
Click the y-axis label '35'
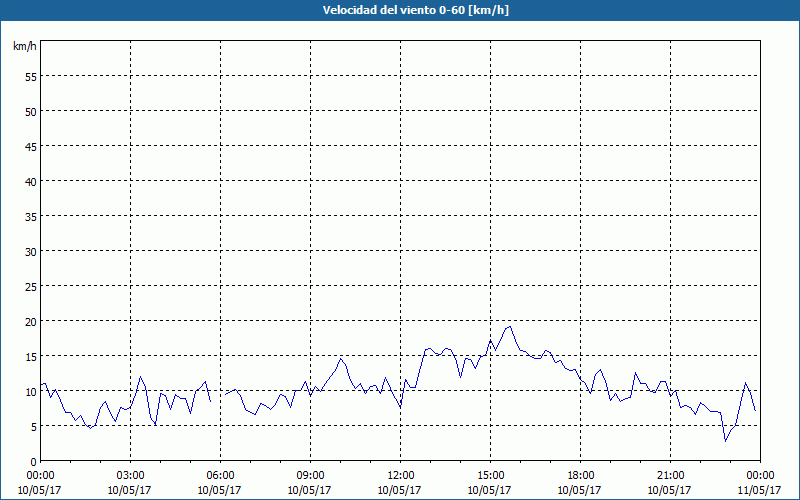(31, 216)
